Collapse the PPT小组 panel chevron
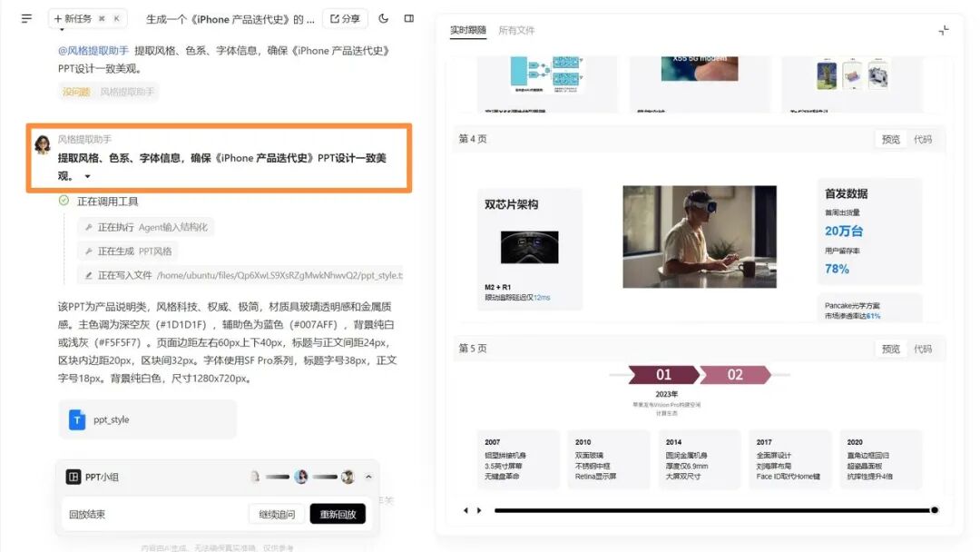 click(x=368, y=477)
